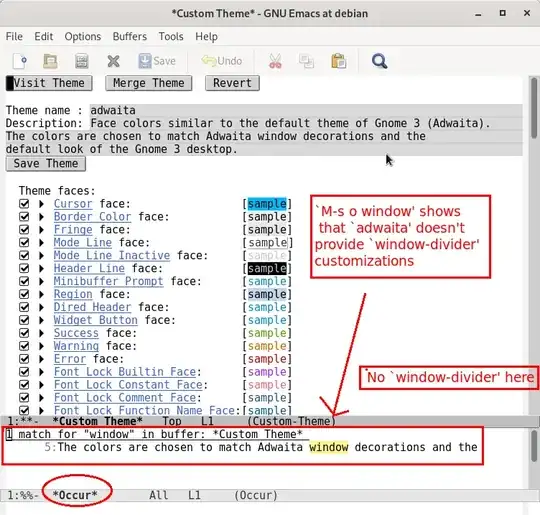
Task: Cut selection with the scissors icon
Action: [x=275, y=61]
